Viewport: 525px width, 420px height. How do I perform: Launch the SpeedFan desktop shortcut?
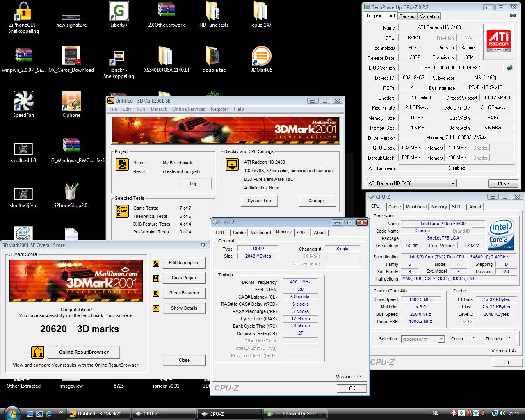coord(24,101)
